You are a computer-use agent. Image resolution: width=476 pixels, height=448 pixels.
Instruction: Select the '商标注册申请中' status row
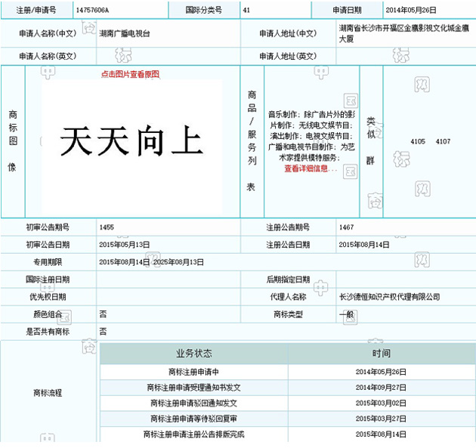click(x=194, y=372)
